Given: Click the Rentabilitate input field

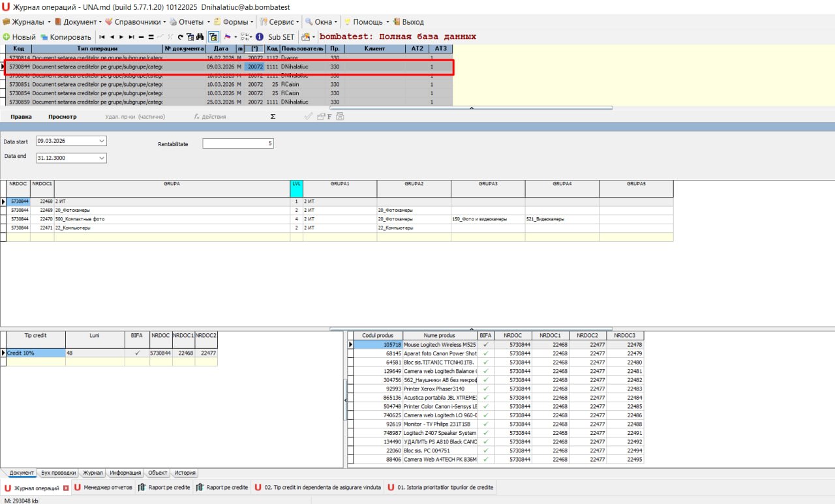Looking at the screenshot, I should (238, 143).
